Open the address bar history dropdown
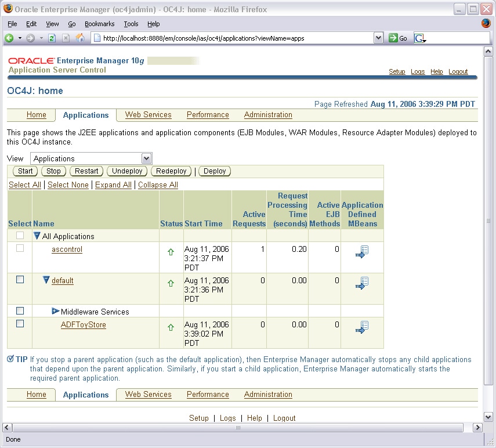Image resolution: width=496 pixels, height=448 pixels. click(378, 38)
